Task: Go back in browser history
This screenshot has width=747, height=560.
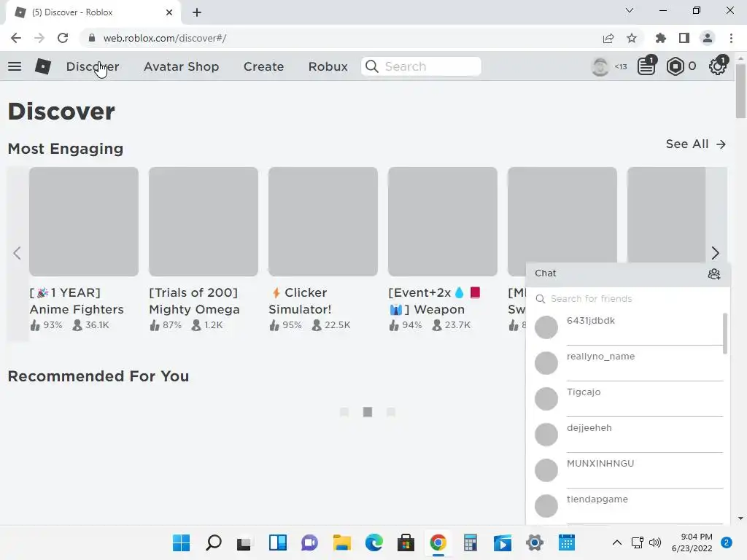Action: (16, 38)
